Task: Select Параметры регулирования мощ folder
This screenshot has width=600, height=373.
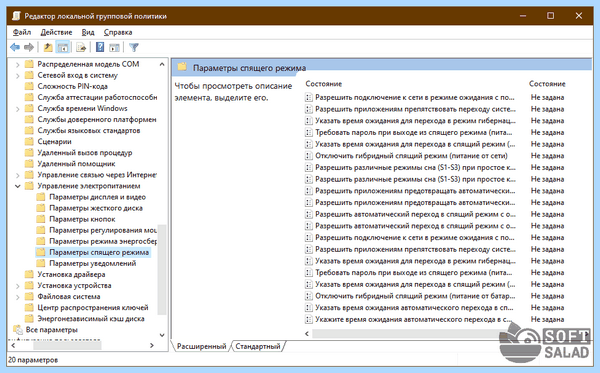Action: 103,231
